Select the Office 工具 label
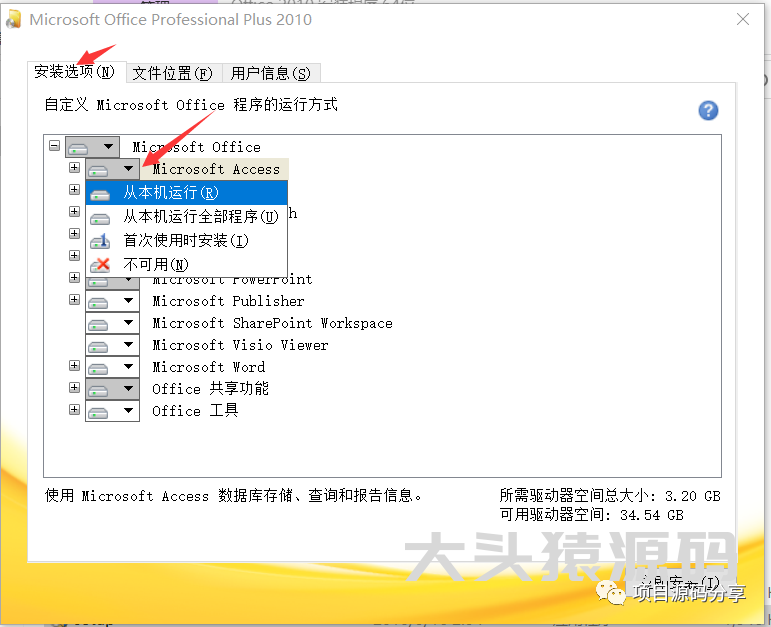The width and height of the screenshot is (771, 627). click(195, 411)
